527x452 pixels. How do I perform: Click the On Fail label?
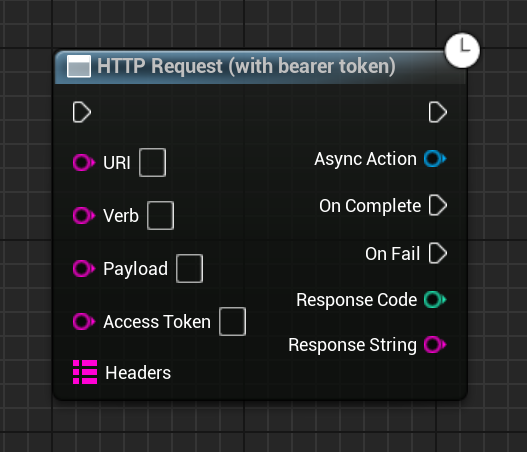click(x=393, y=253)
